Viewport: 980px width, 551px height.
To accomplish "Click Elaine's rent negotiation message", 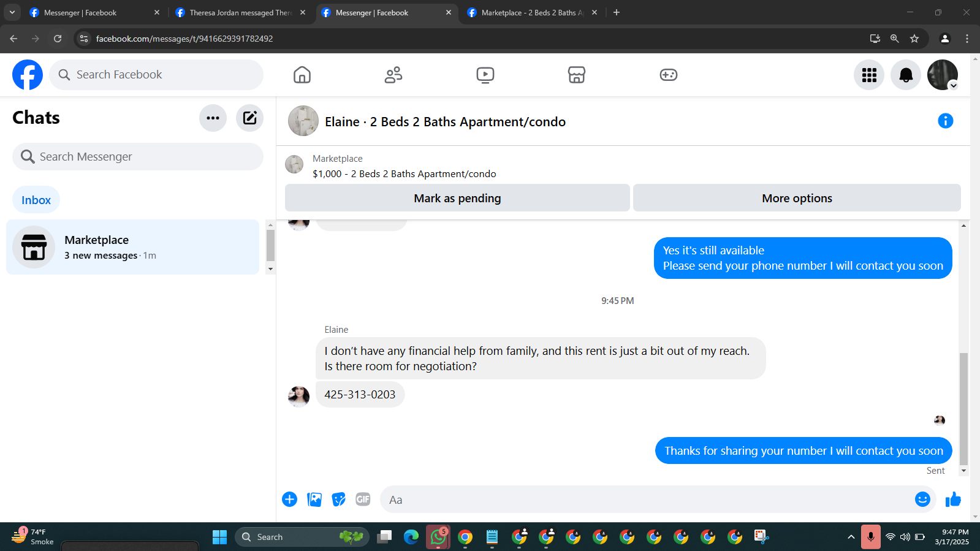I will (541, 359).
